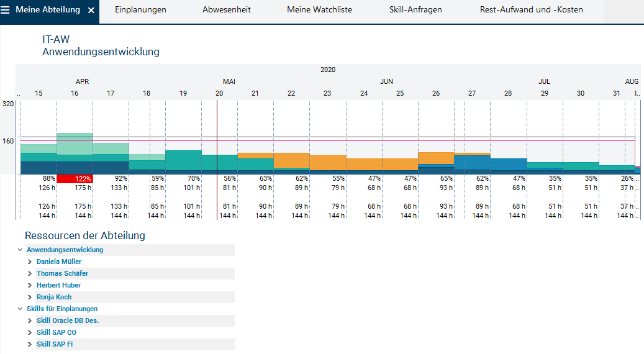Expand the Skill Oracle DB Des. row
The image size is (644, 354).
30,320
